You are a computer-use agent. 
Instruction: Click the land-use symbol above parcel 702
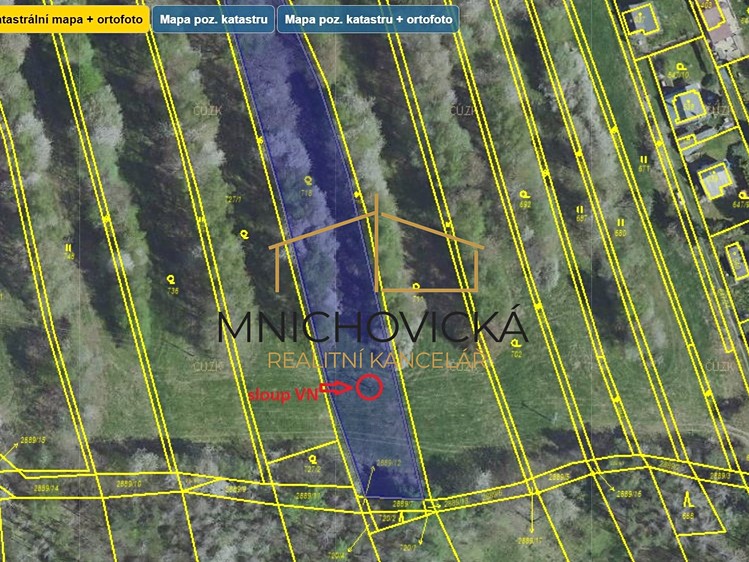515,343
